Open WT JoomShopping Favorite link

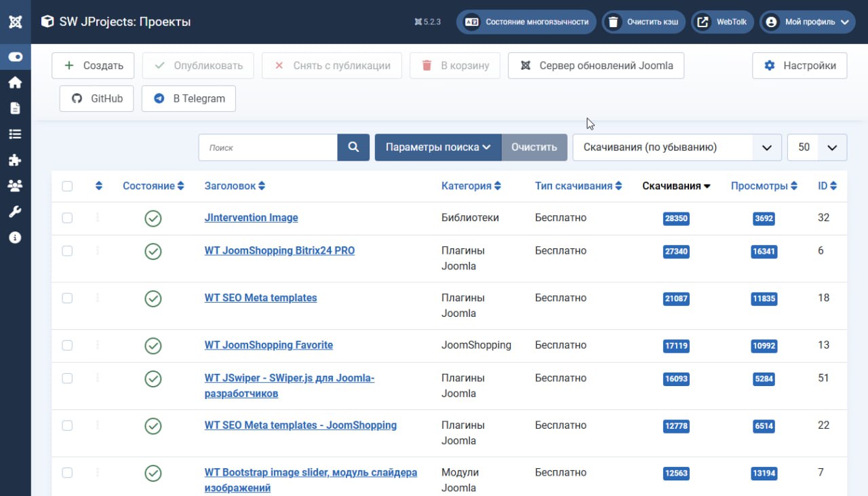(269, 345)
